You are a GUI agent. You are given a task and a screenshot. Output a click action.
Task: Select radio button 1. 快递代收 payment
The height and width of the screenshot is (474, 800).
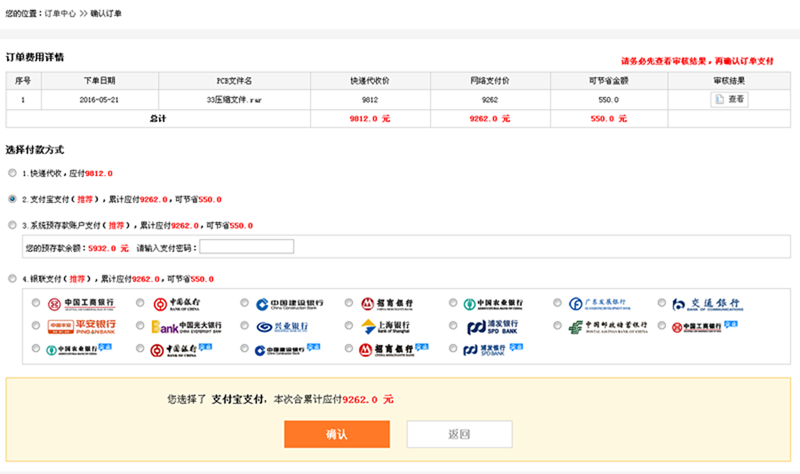point(12,173)
